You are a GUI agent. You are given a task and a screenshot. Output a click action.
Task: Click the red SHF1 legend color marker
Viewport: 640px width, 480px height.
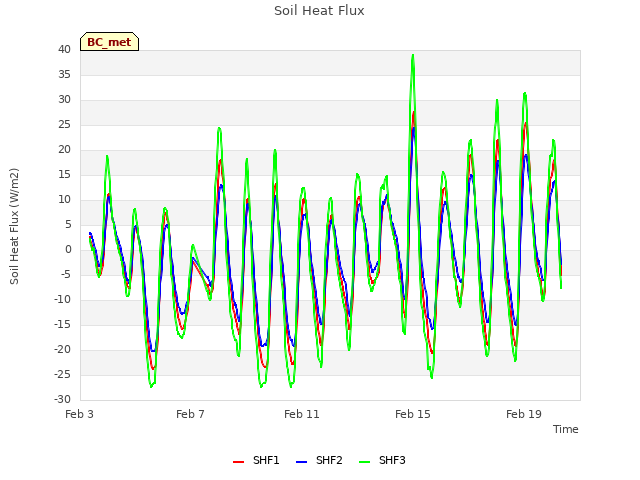238,462
